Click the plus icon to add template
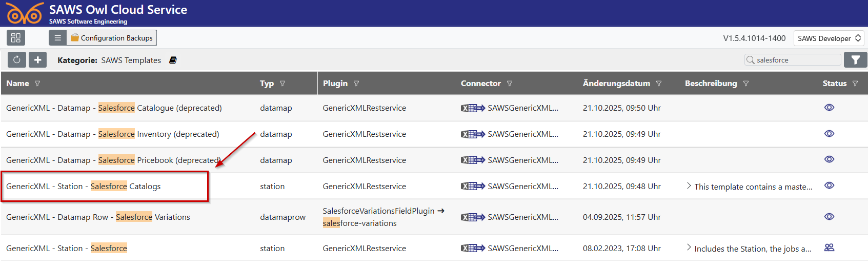Image resolution: width=868 pixels, height=268 pixels. pyautogui.click(x=37, y=60)
